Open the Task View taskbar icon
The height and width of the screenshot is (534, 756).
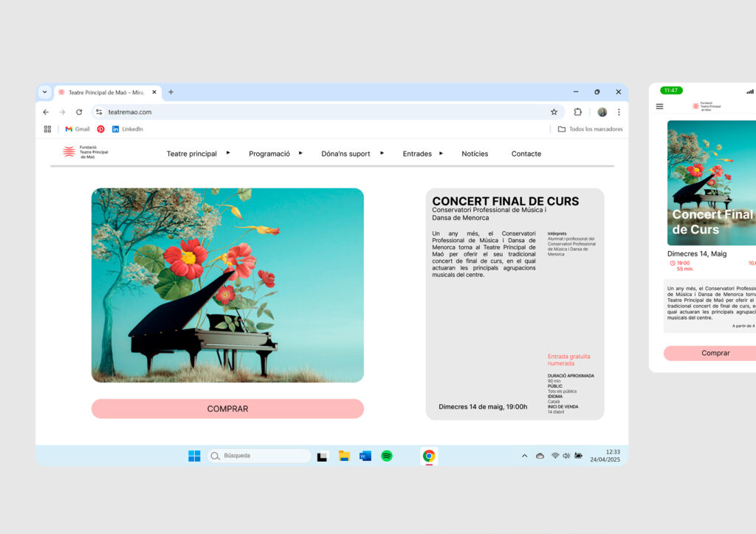pyautogui.click(x=323, y=456)
